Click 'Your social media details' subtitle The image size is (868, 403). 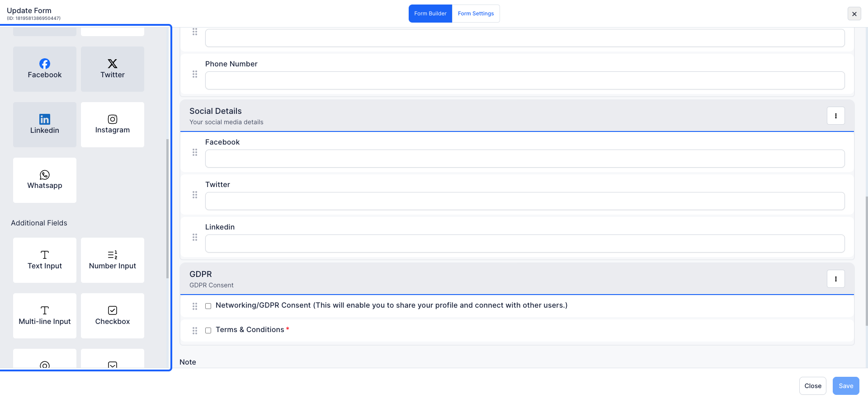(x=226, y=122)
